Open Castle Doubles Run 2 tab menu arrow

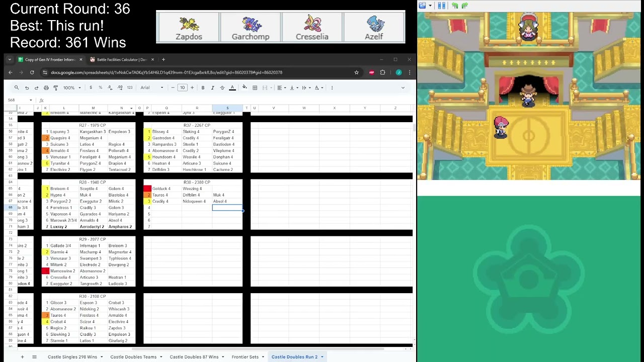tap(322, 357)
